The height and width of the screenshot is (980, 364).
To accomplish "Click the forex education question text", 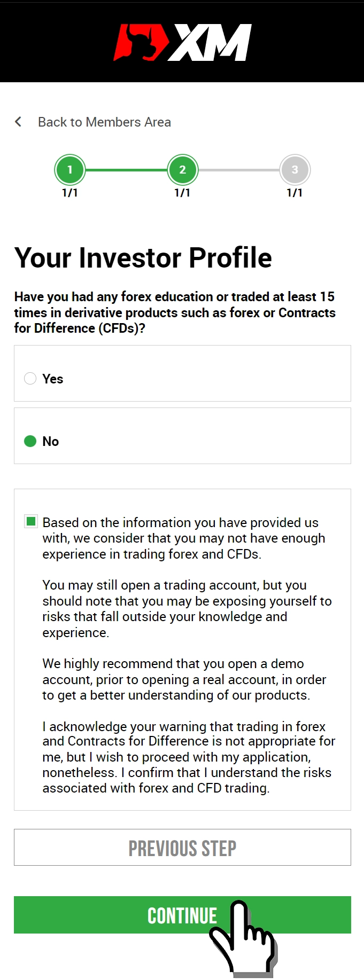I will [175, 312].
